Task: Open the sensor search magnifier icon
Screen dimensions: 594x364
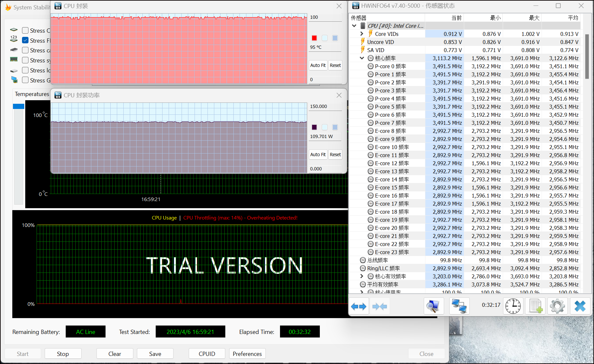Action: (433, 306)
